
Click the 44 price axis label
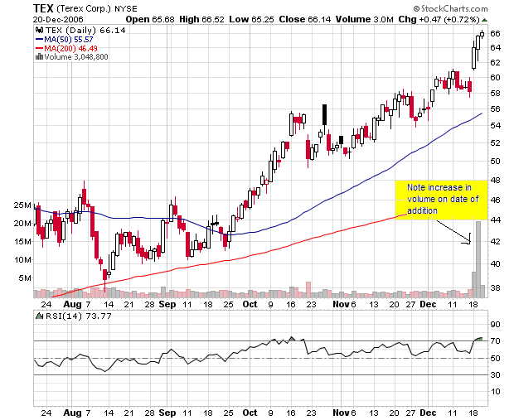[495, 220]
